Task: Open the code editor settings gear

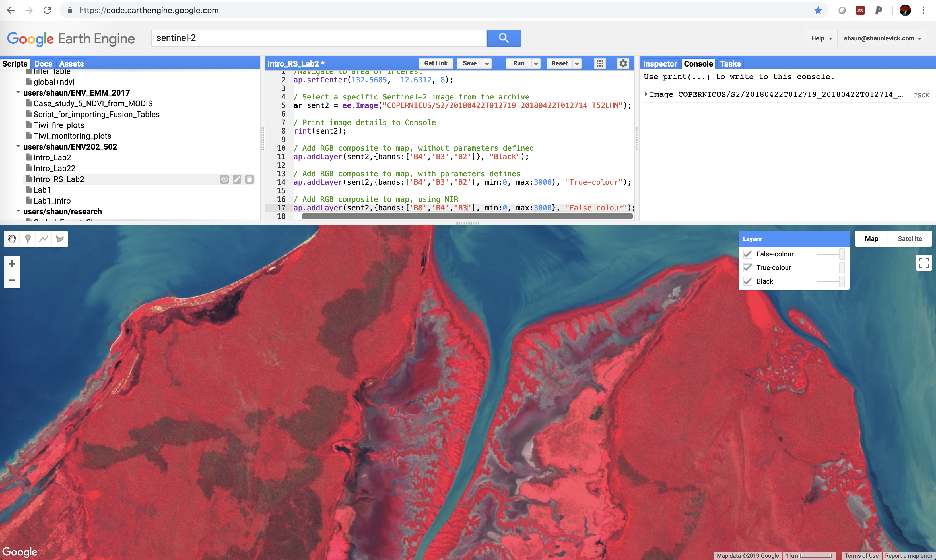Action: tap(623, 63)
